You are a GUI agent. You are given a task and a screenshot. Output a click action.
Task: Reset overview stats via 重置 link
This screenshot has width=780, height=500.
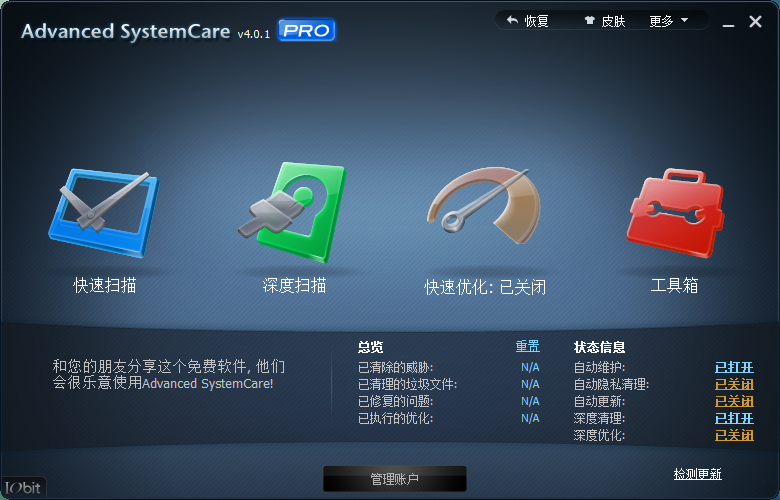pyautogui.click(x=527, y=346)
